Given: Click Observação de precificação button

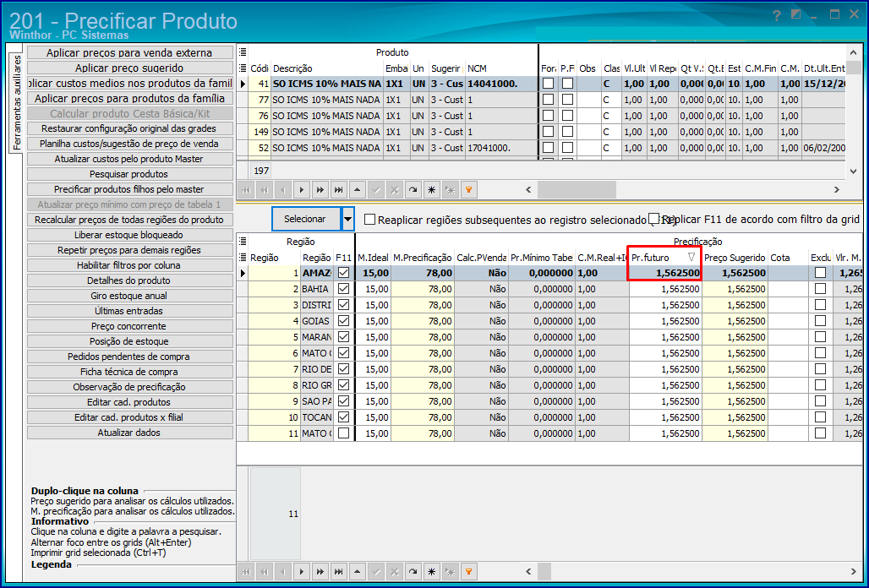Looking at the screenshot, I should click(x=129, y=387).
